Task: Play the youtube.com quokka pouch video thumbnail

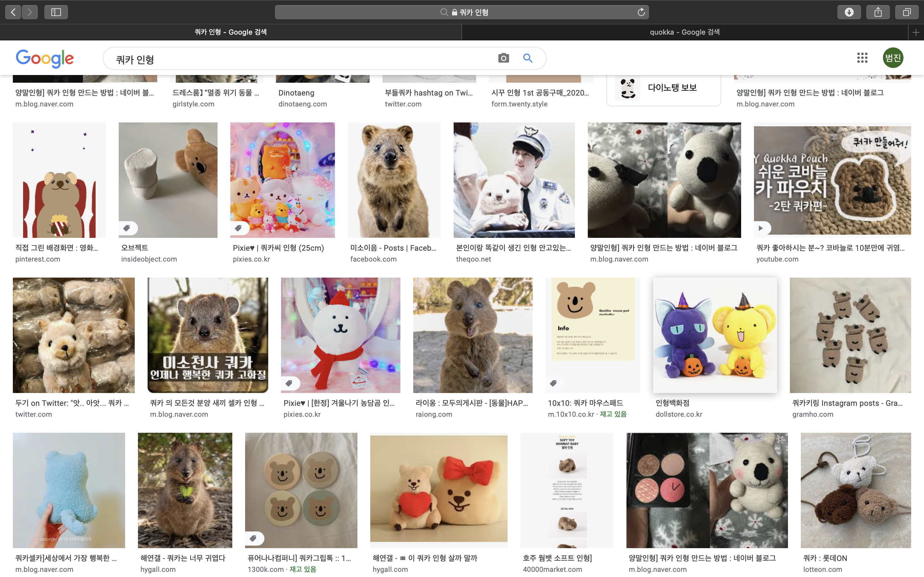Action: coord(832,180)
